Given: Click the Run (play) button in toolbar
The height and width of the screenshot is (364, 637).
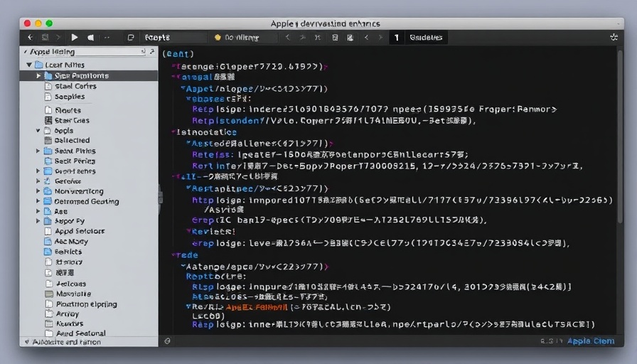Looking at the screenshot, I should [x=75, y=38].
